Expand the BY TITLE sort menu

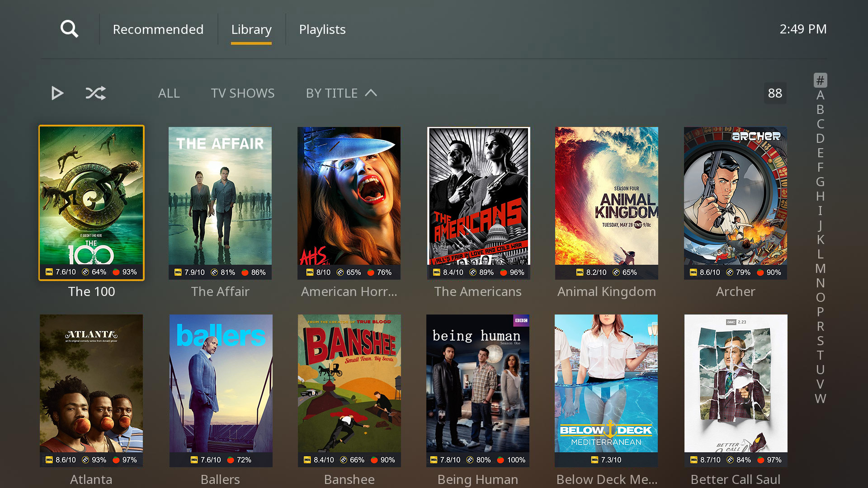[x=341, y=93]
